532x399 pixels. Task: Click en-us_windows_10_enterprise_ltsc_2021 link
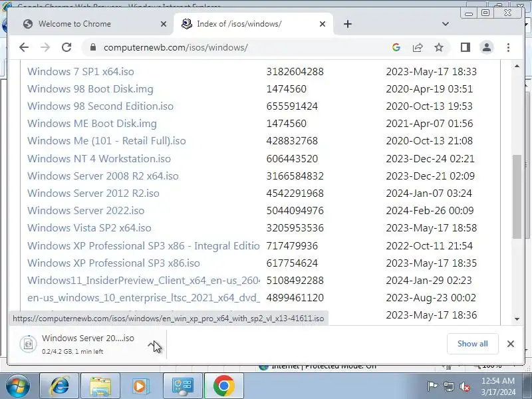click(143, 298)
